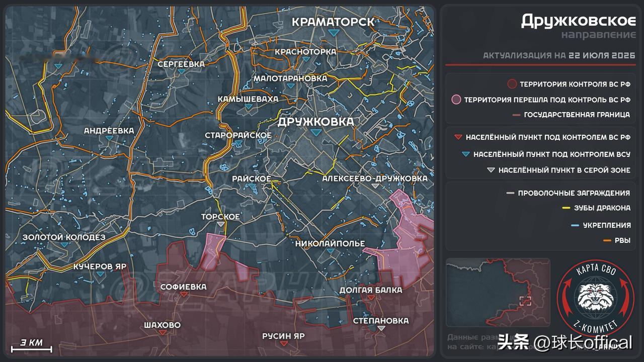Select the Торское map label
The image size is (644, 362).
click(x=220, y=217)
